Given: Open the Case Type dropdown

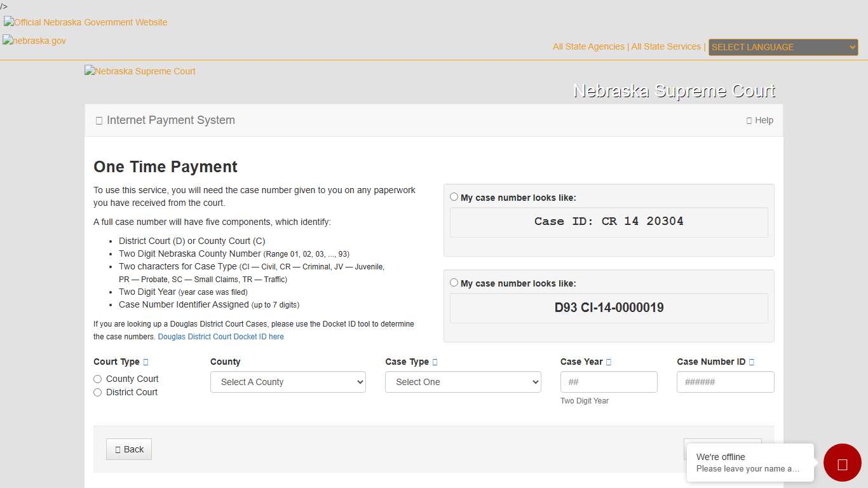Looking at the screenshot, I should point(463,382).
